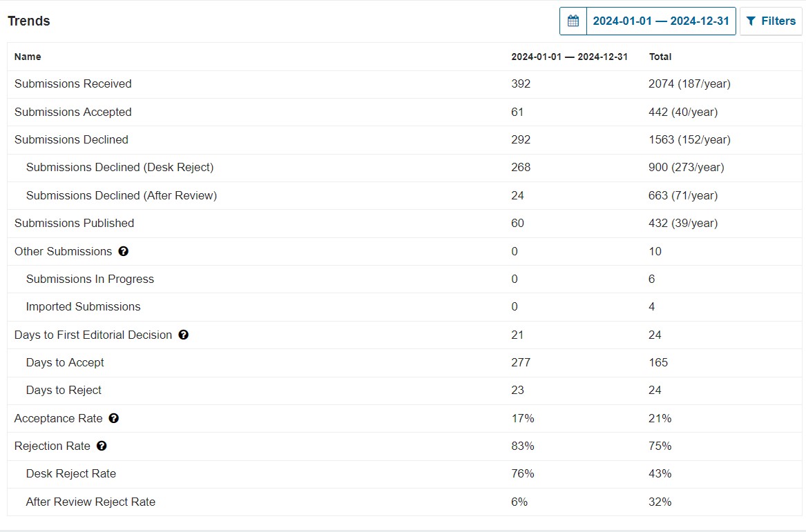Click the Submissions In Progress row label
The height and width of the screenshot is (532, 806).
click(x=90, y=279)
